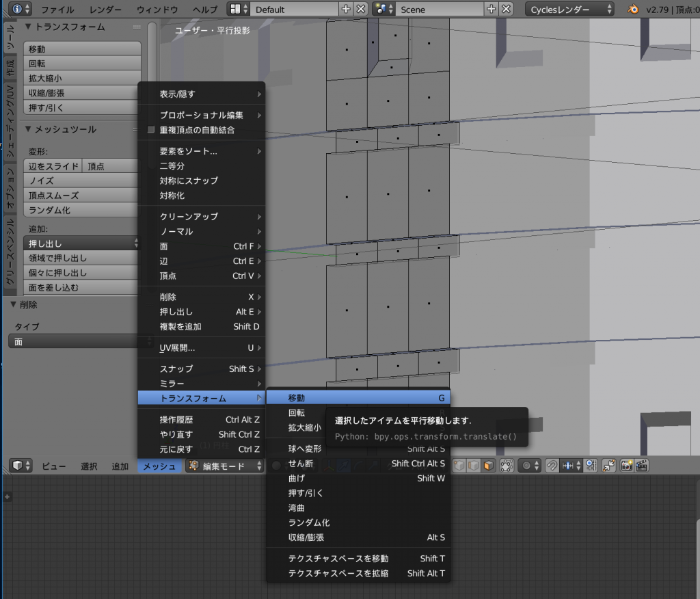Click the OpenGL render image camera icon

(x=625, y=466)
